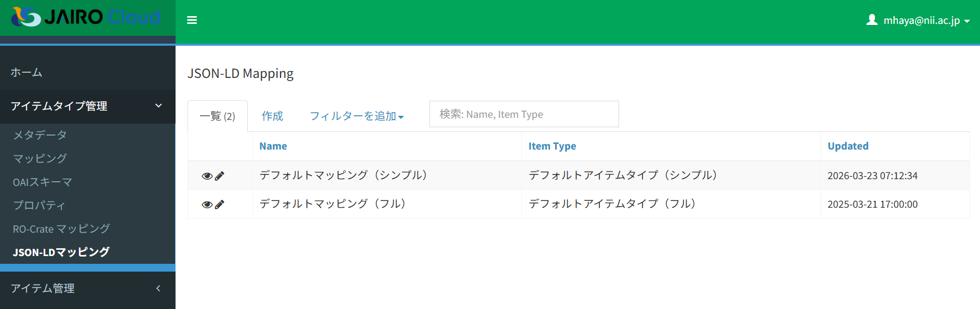Click the 2026-03-23 07:12:34 timestamp
Image resolution: width=980 pixels, height=309 pixels.
click(872, 176)
